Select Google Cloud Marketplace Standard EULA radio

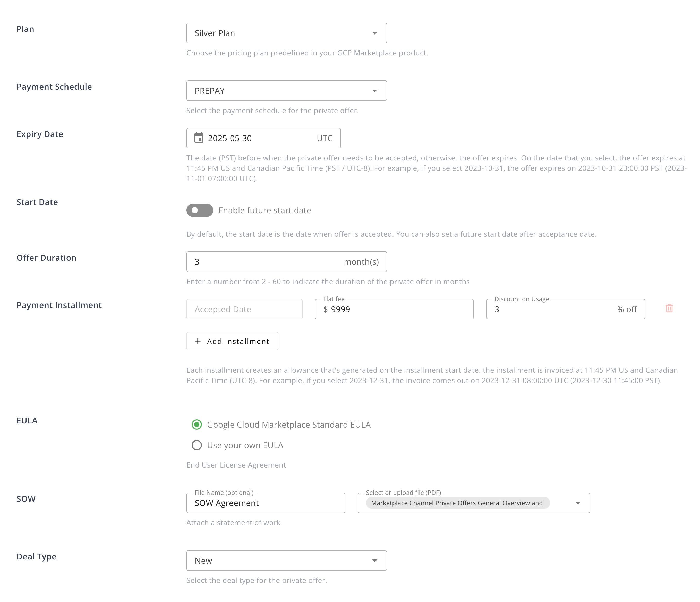click(x=197, y=425)
